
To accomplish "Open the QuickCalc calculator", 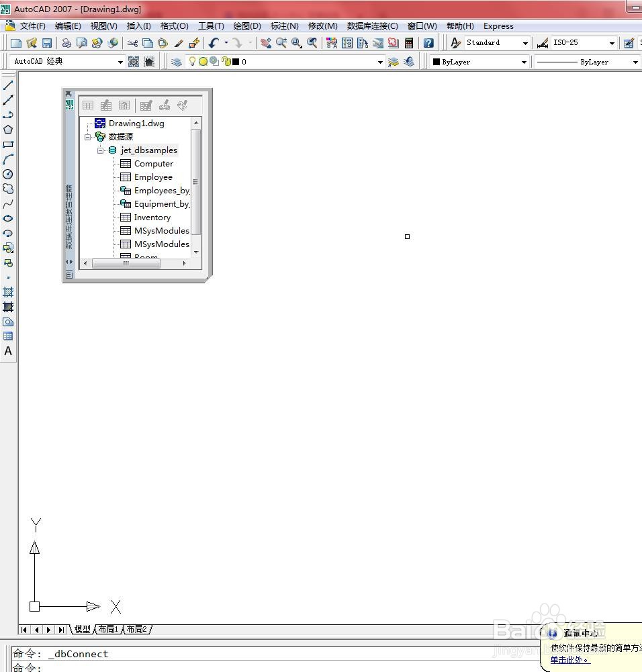I will coord(409,43).
